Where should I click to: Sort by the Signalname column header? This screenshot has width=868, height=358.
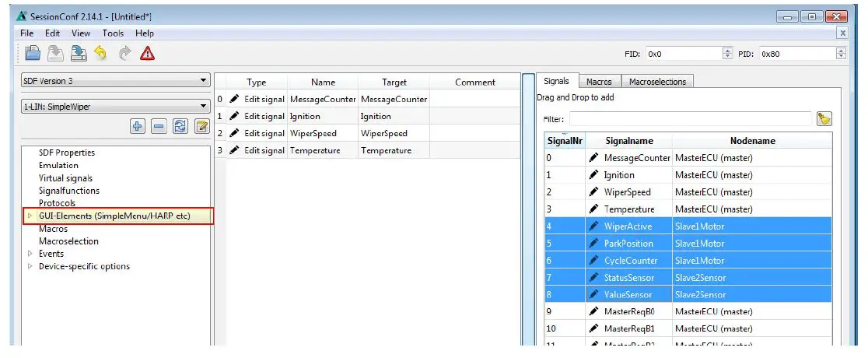pyautogui.click(x=629, y=141)
